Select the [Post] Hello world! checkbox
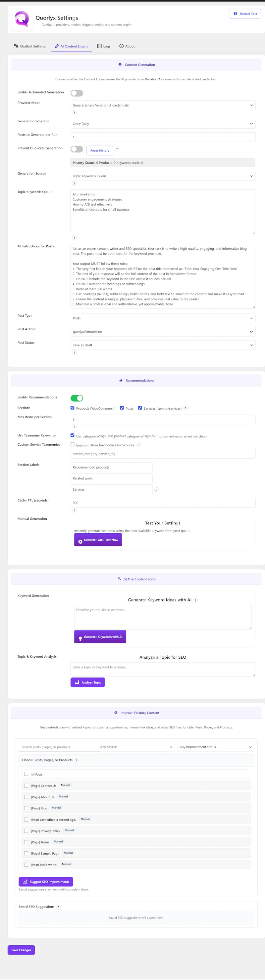265x980 pixels. [x=26, y=864]
